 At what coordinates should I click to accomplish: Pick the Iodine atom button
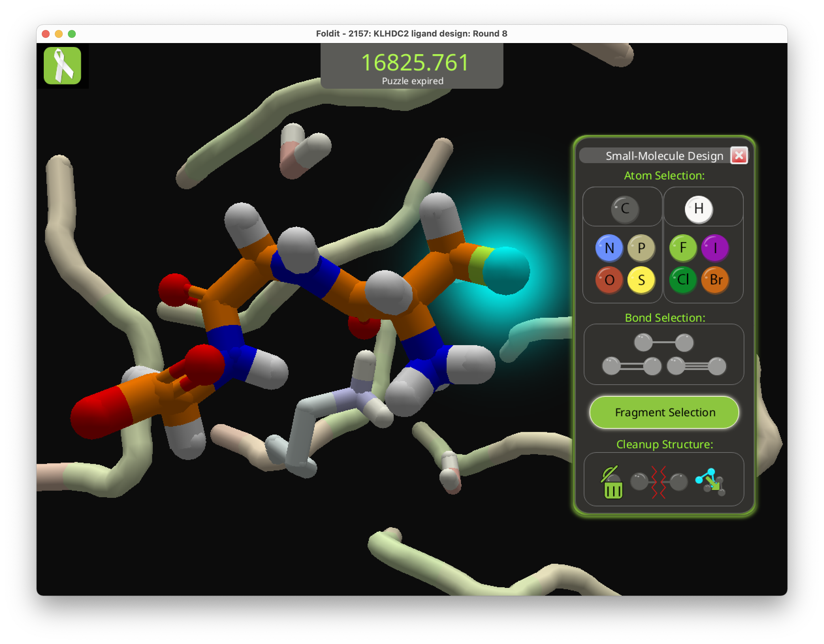(x=715, y=248)
